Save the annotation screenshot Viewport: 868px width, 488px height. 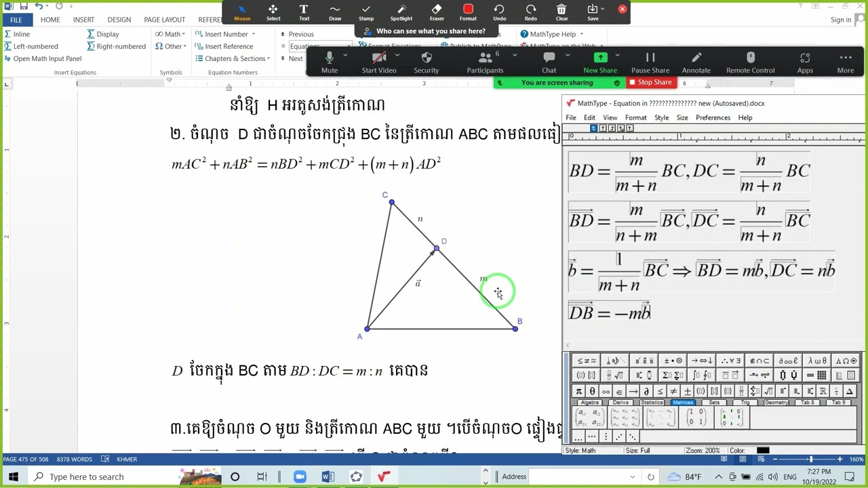click(x=592, y=12)
